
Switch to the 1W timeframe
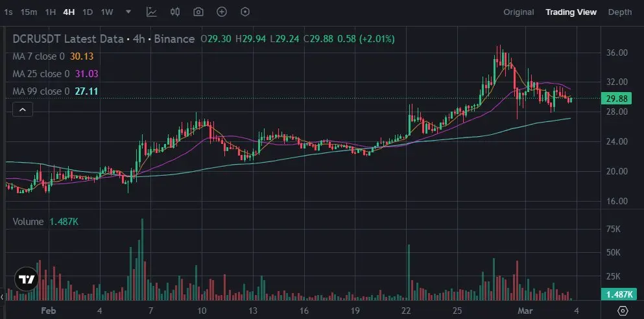pos(107,12)
